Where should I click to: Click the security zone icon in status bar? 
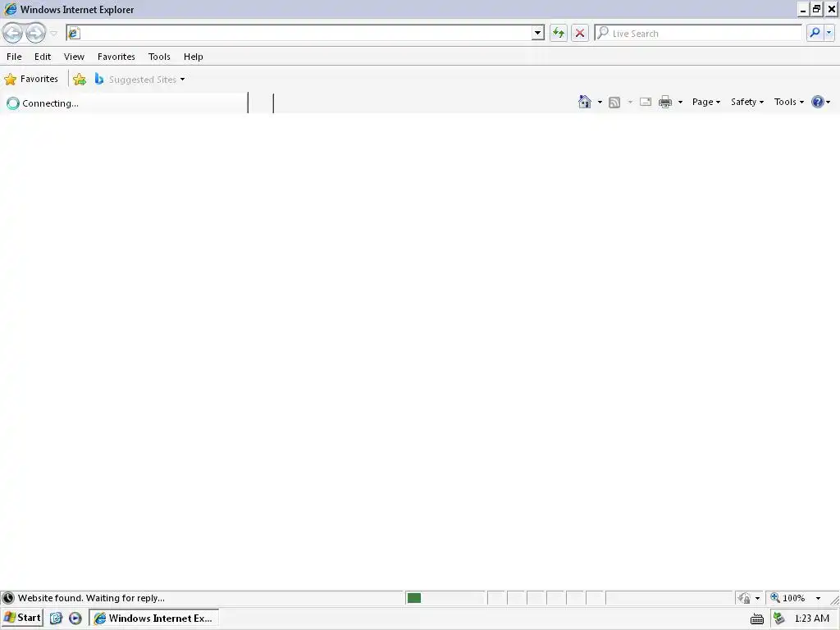pyautogui.click(x=744, y=598)
